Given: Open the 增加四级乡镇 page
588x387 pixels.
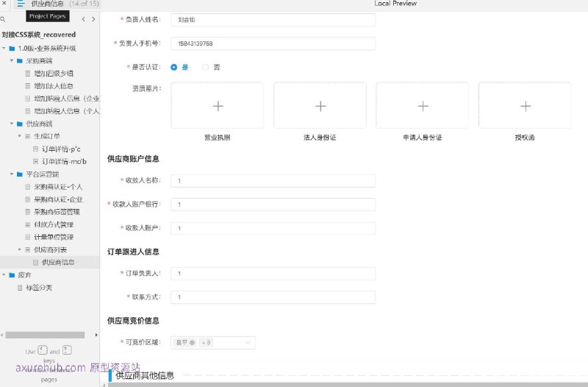Looking at the screenshot, I should coord(54,73).
